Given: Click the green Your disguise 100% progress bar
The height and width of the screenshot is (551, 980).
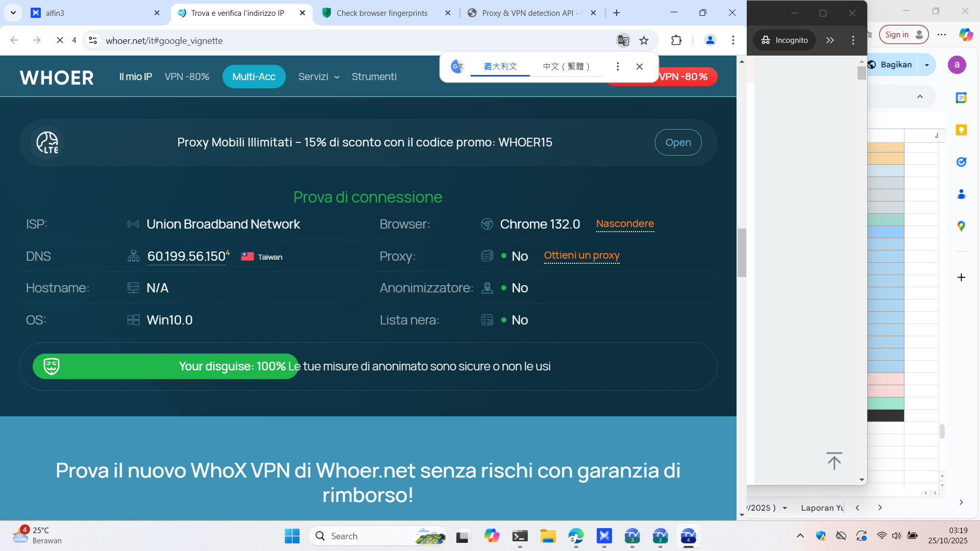Looking at the screenshot, I should point(165,367).
